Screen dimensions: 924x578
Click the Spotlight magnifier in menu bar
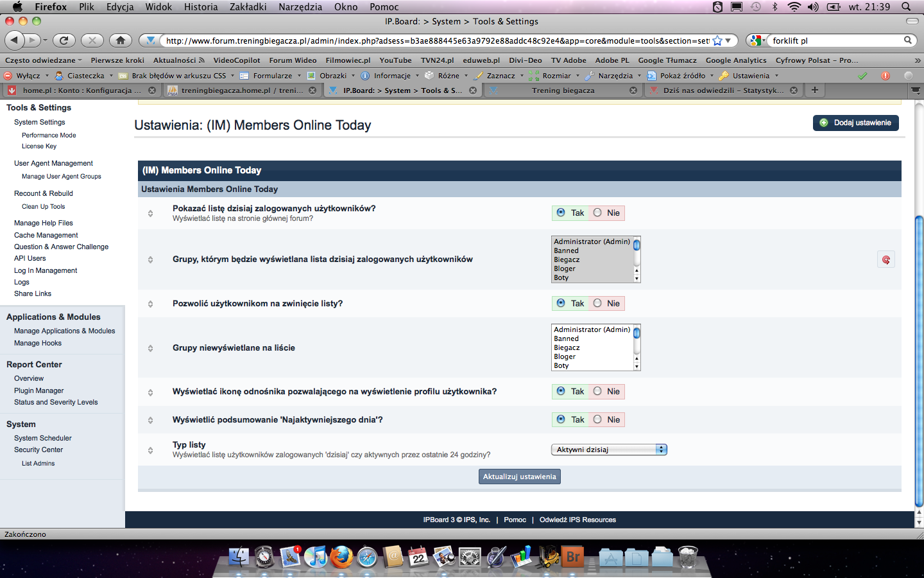906,7
